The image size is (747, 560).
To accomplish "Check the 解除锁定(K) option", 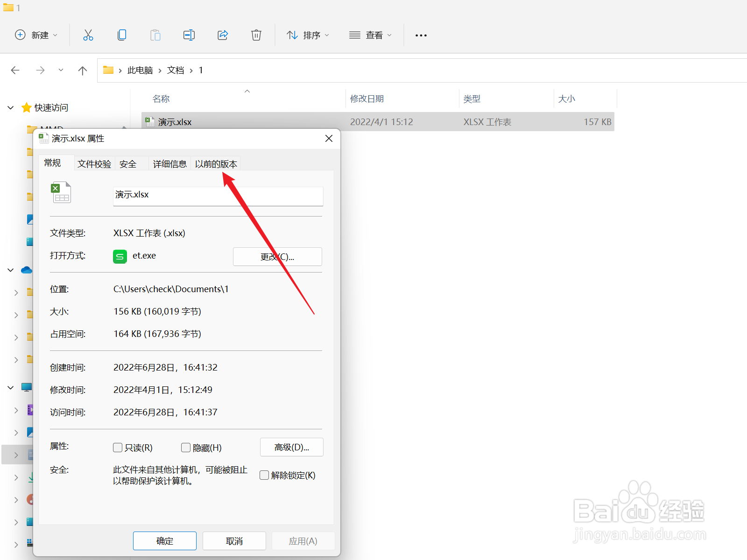I will 264,475.
